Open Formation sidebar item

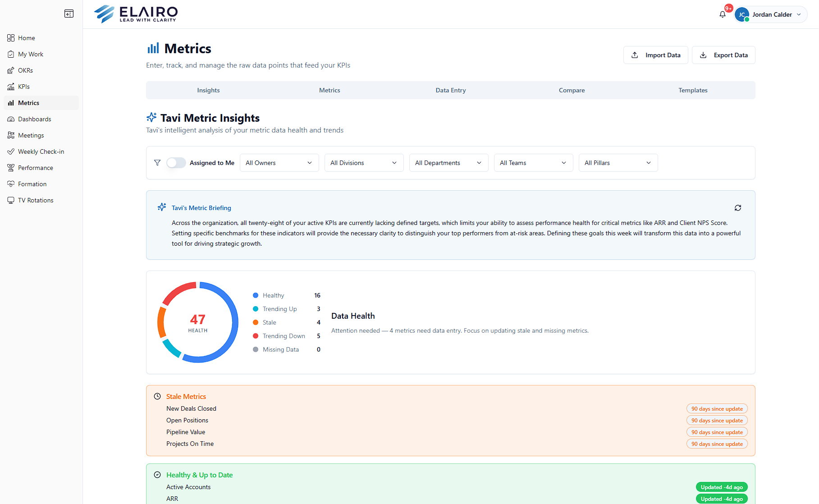[41, 184]
